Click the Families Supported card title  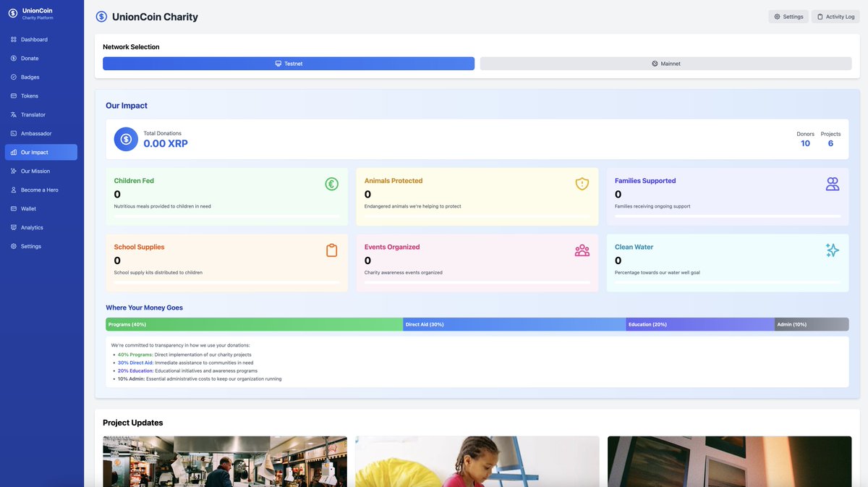pos(645,181)
